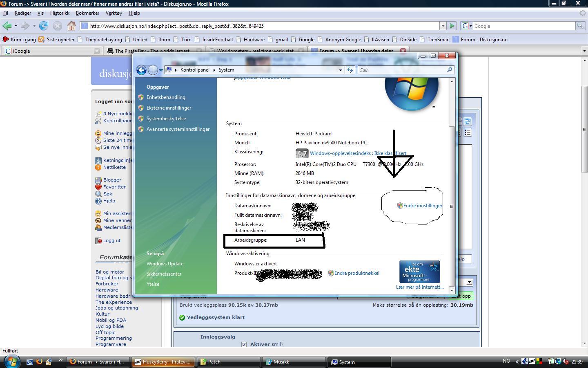Toggle Aktiver smil checkbox
This screenshot has width=588, height=368.
tap(244, 344)
